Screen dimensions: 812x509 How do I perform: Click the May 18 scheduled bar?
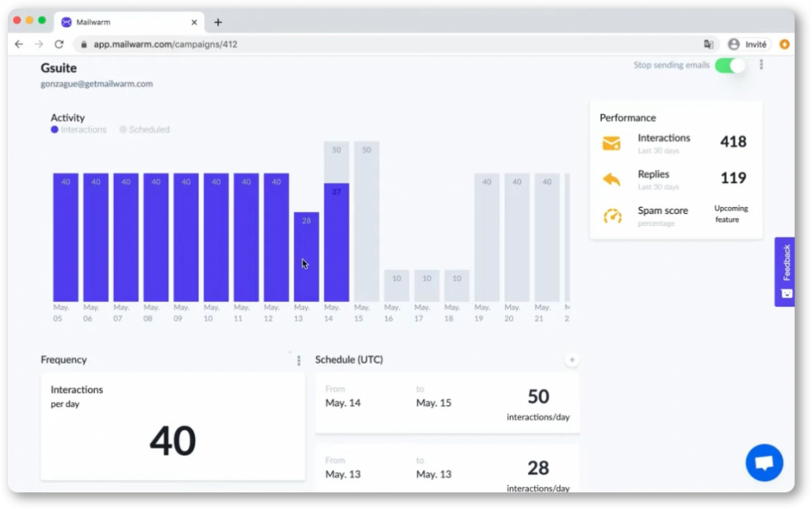457,285
